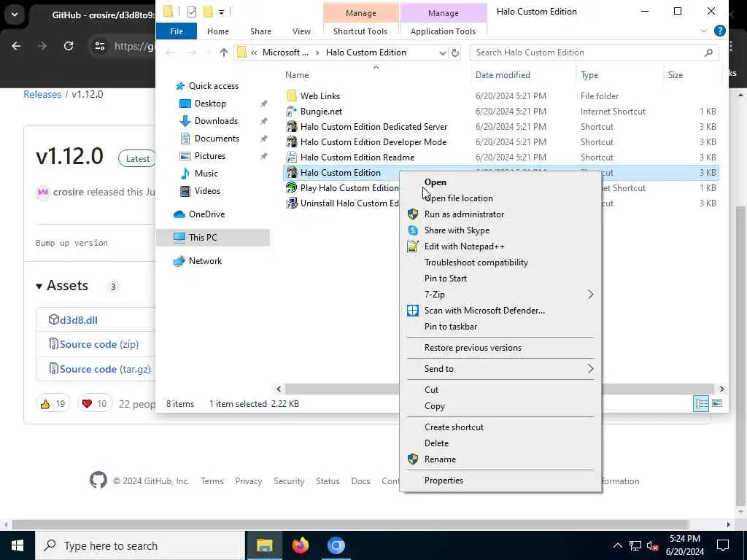The height and width of the screenshot is (560, 747).
Task: Collapse the Assets section triangle
Action: (39, 286)
